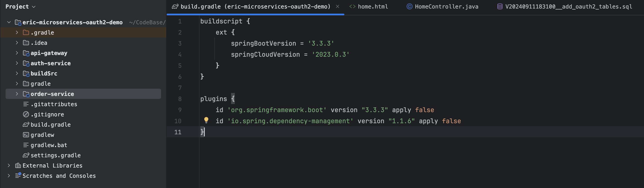644x188 pixels.
Task: Click the .gitattributes file icon
Action: tap(26, 104)
